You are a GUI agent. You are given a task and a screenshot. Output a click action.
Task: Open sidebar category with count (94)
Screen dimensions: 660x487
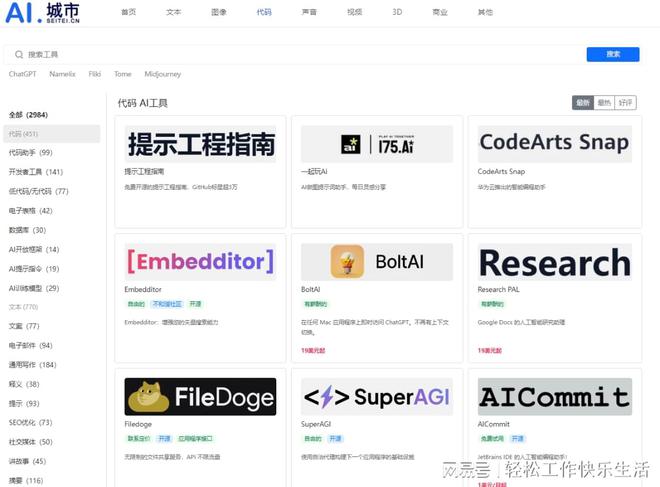[30, 345]
